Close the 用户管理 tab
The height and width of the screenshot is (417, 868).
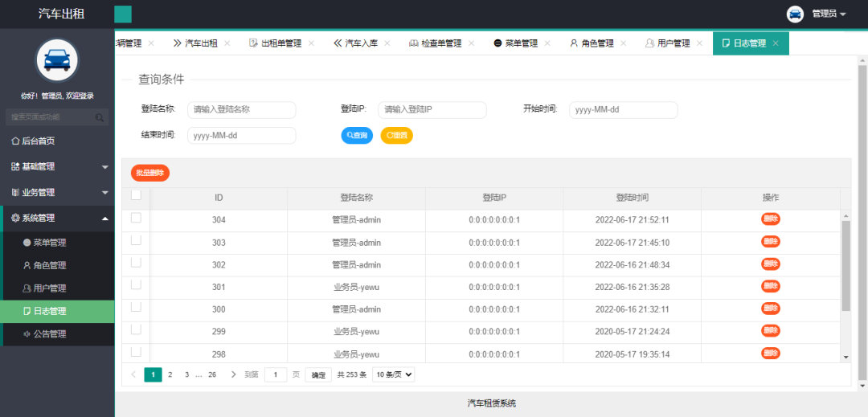[x=699, y=43]
